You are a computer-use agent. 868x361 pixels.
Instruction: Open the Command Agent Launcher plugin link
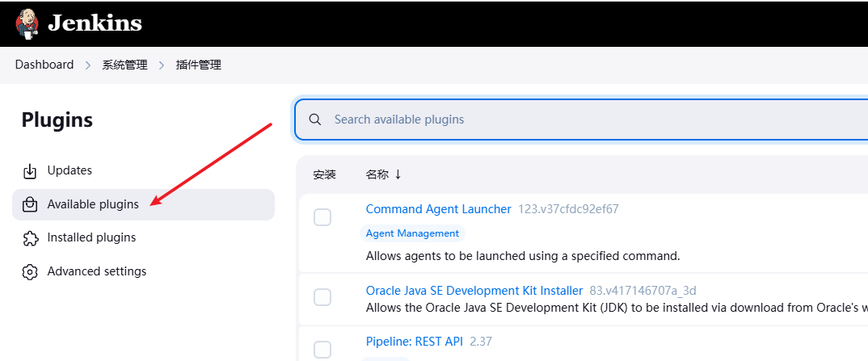[x=438, y=209]
